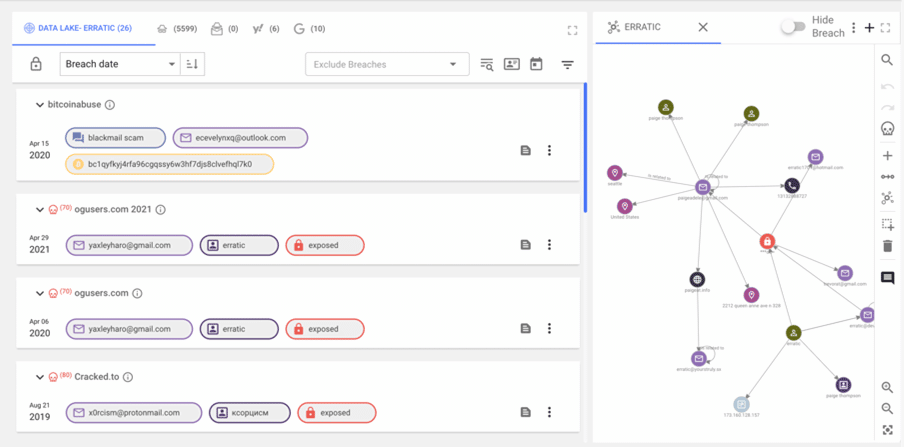Show info for Cracked.to breach

coord(128,377)
